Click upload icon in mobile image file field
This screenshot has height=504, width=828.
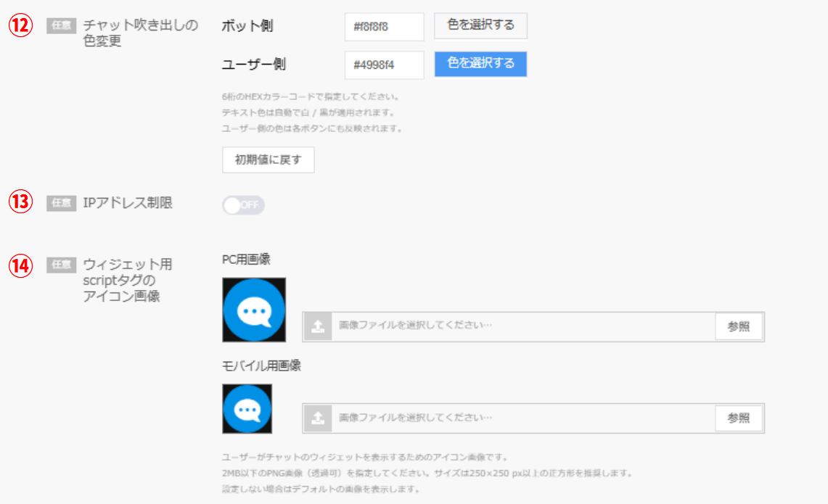[x=317, y=418]
